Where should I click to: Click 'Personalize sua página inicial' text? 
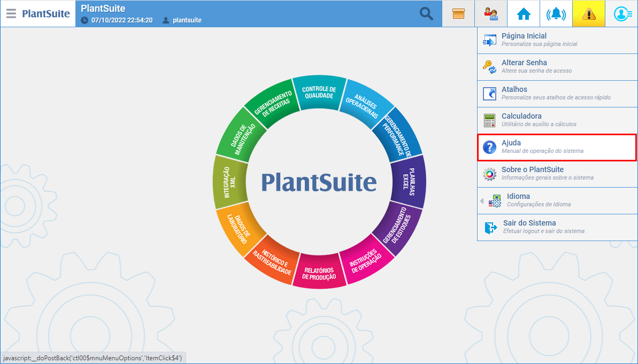539,44
